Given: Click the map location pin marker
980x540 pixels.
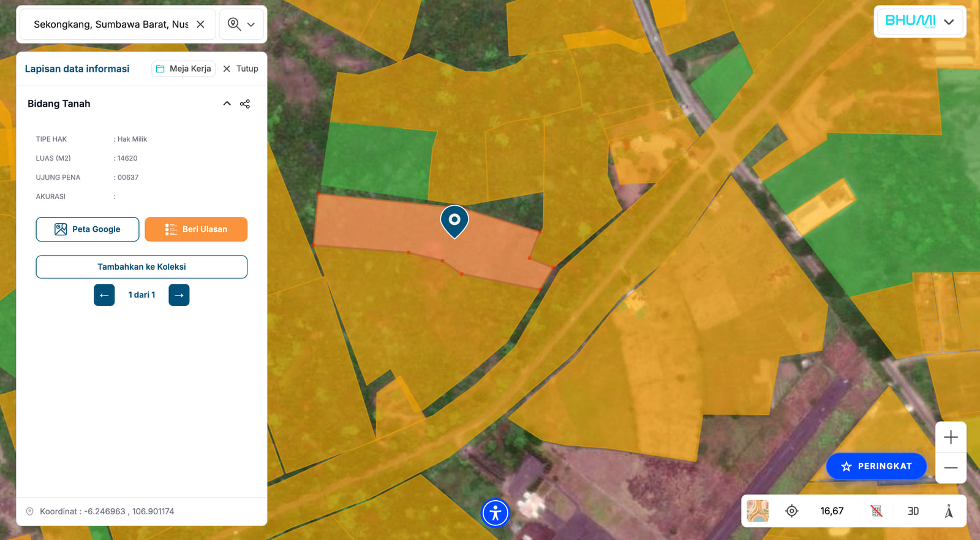Looking at the screenshot, I should (454, 221).
